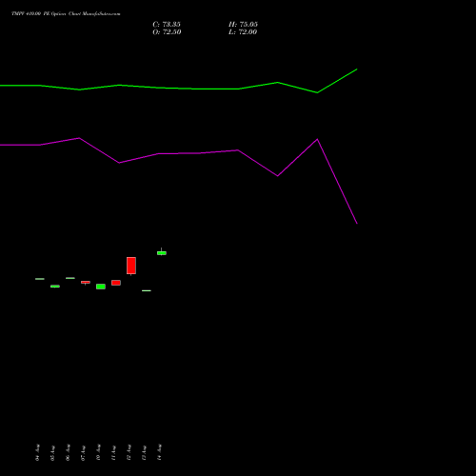Click the 12 Aug date axis label

tap(129, 452)
